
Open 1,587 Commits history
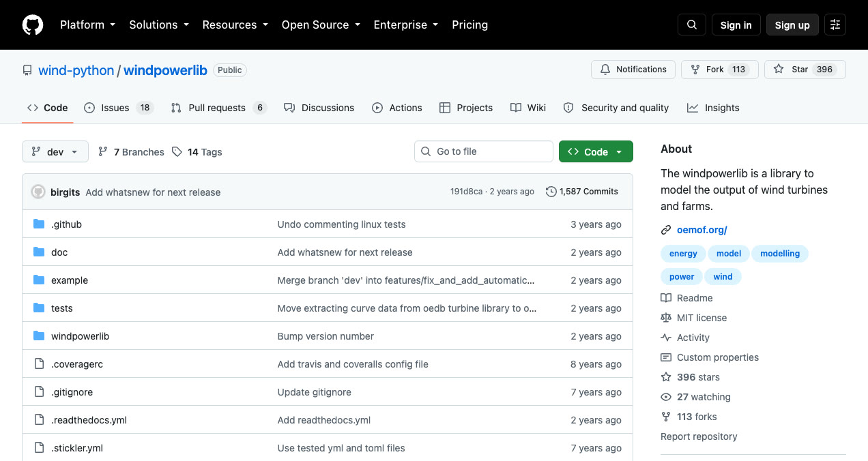[582, 192]
